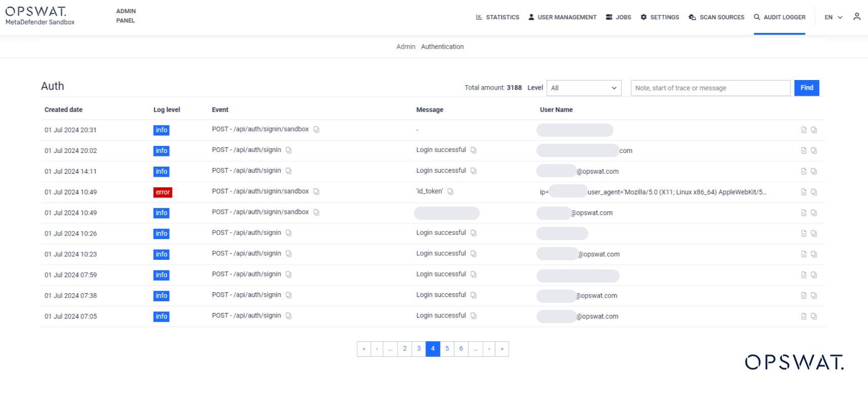The width and height of the screenshot is (868, 394).
Task: Jump to last page with » button
Action: (x=502, y=349)
